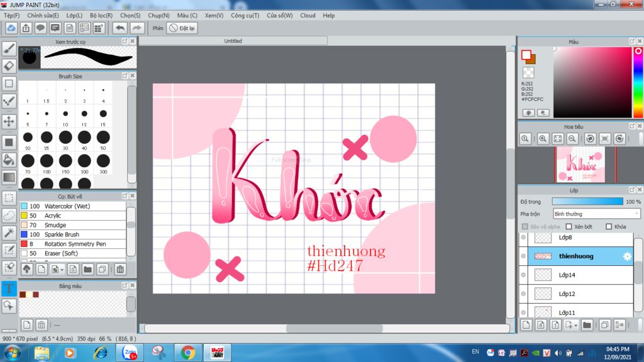Open the Lớp(L) menu
644x362 pixels.
tap(74, 15)
